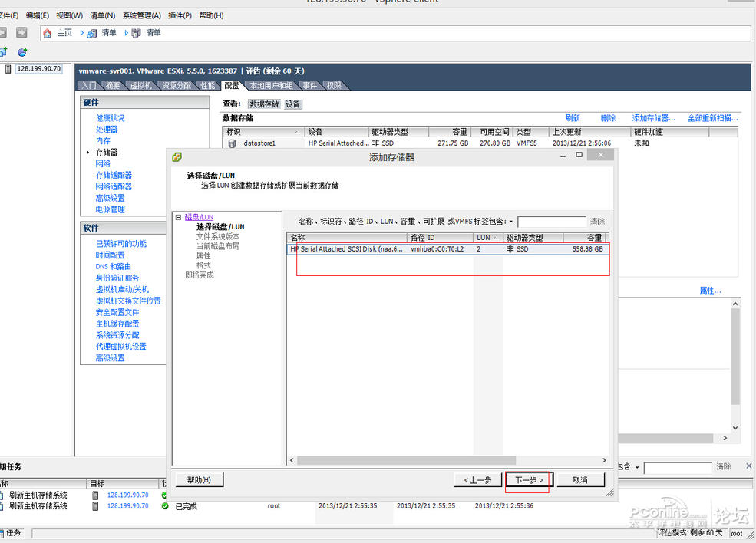The height and width of the screenshot is (543, 756).
Task: Click the 添加存储器 dialog title icon
Action: coord(177,156)
